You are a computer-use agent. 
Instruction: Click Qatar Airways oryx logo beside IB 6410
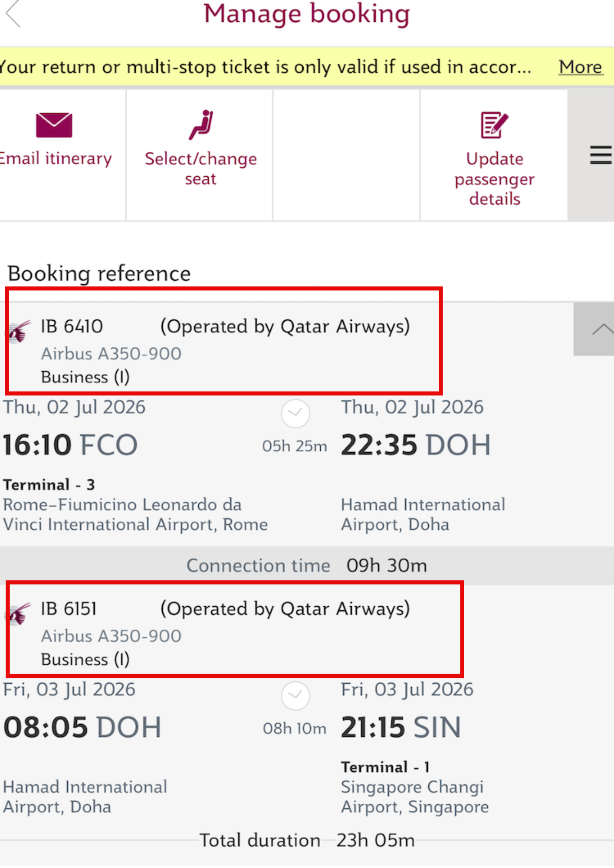pos(19,332)
